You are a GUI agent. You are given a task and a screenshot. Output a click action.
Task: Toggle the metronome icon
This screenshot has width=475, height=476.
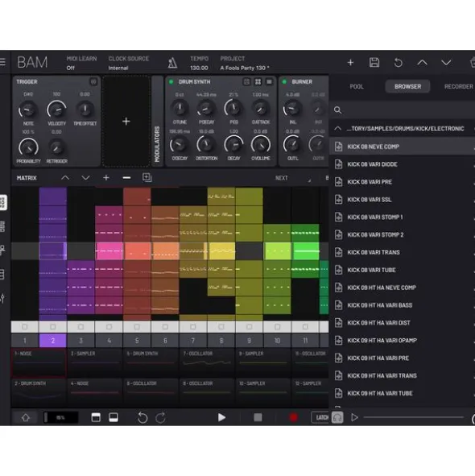(172, 63)
